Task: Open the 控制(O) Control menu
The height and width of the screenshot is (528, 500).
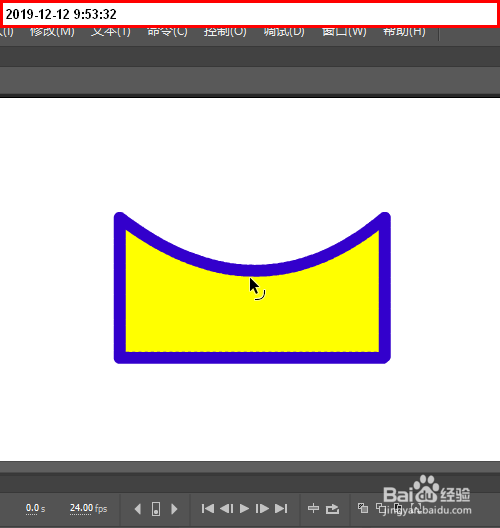Action: pyautogui.click(x=225, y=32)
